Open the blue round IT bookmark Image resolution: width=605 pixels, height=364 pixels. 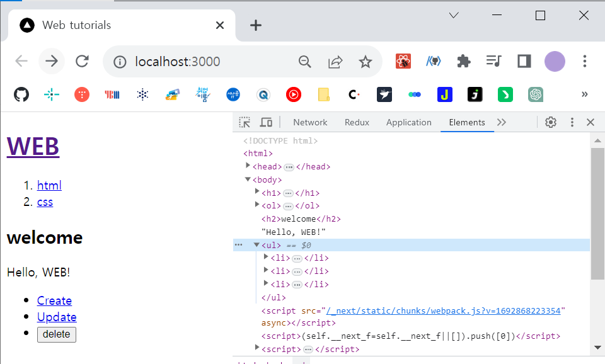233,94
